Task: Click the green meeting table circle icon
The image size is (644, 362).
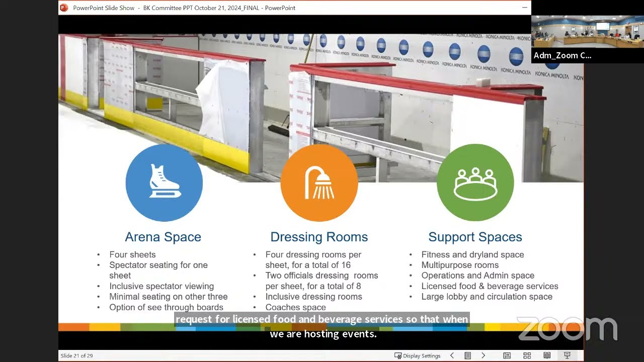Action: click(x=475, y=183)
